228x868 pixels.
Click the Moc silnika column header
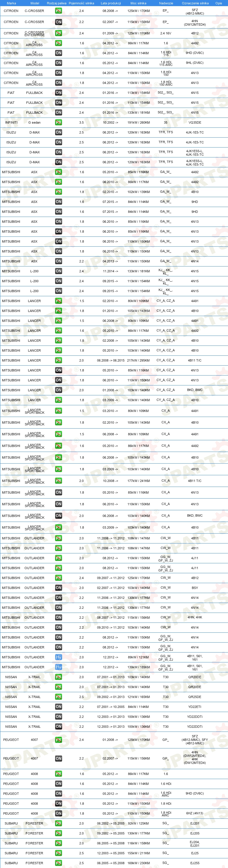tap(138, 3)
